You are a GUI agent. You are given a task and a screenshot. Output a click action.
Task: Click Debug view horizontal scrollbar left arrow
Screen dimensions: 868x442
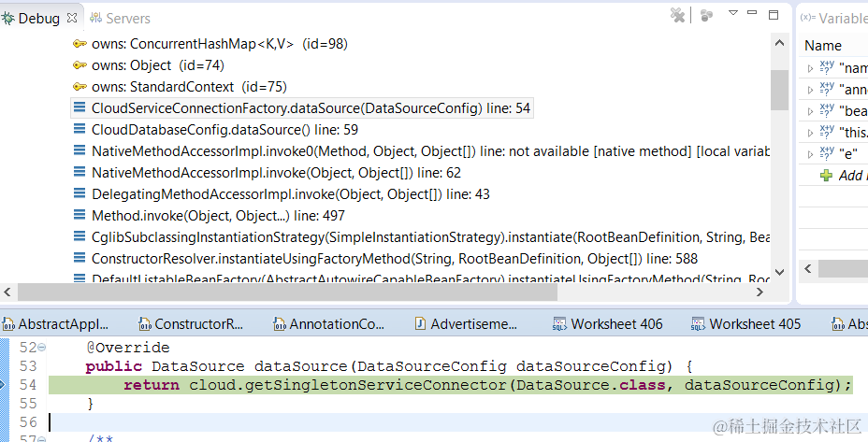click(x=7, y=292)
